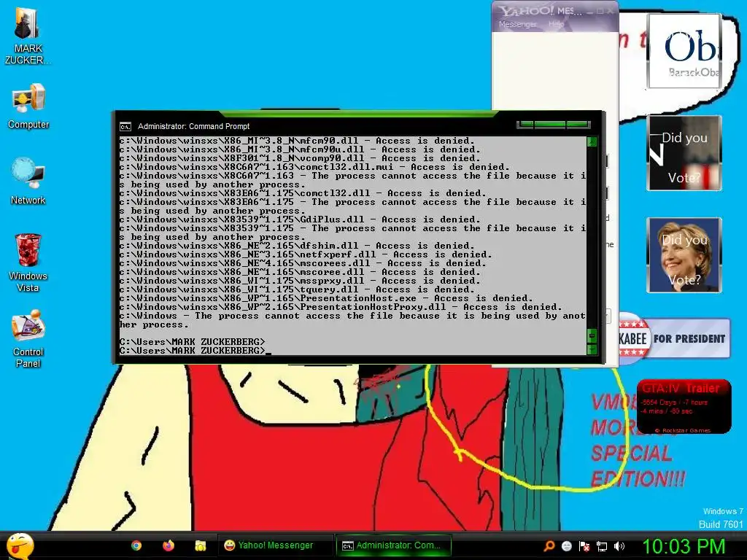The height and width of the screenshot is (560, 747).
Task: Click the 10:03 PM taskbar clock
Action: pyautogui.click(x=684, y=545)
